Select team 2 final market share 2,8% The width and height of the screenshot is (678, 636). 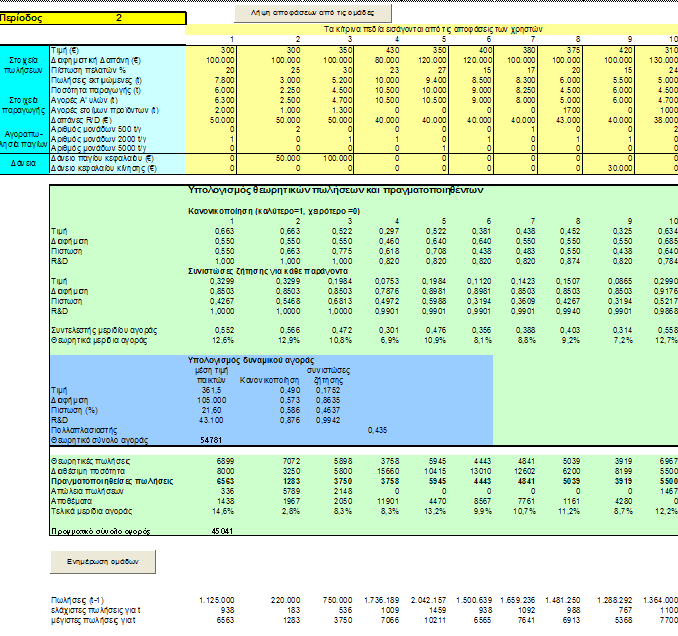[x=291, y=511]
